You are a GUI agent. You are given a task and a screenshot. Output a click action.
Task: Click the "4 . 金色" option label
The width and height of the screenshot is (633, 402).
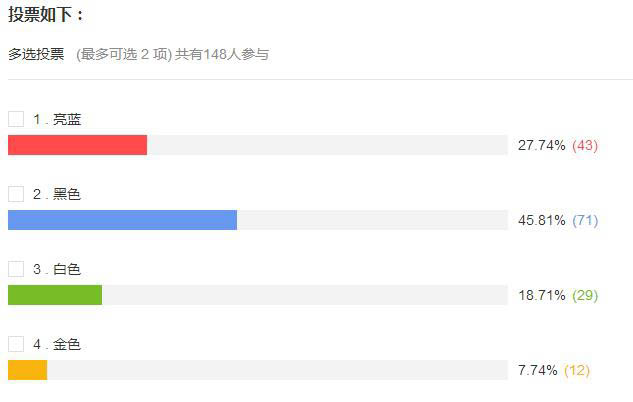pyautogui.click(x=57, y=344)
